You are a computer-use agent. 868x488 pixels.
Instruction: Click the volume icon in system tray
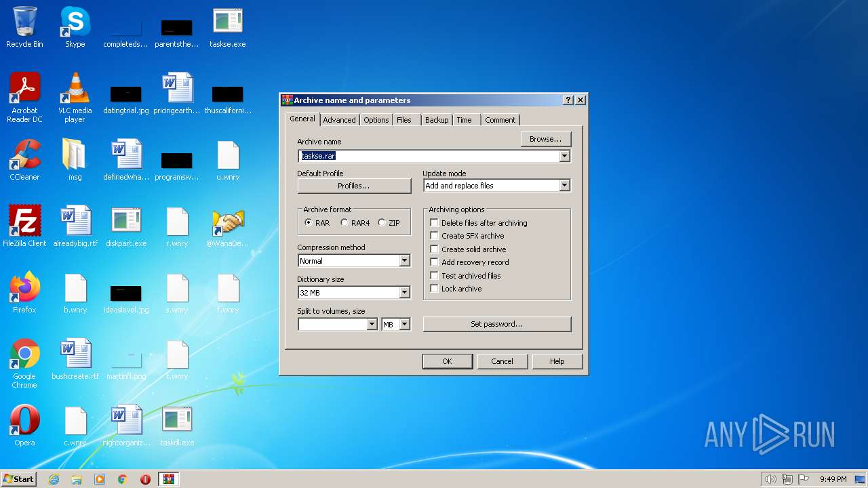[x=770, y=479]
